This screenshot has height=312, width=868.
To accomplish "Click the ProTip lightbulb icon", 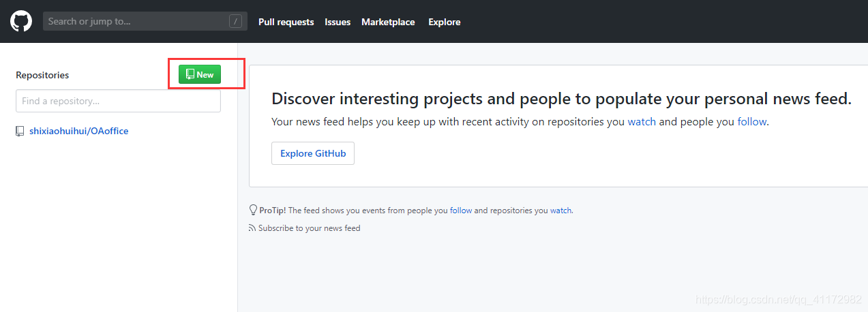I will pos(253,210).
